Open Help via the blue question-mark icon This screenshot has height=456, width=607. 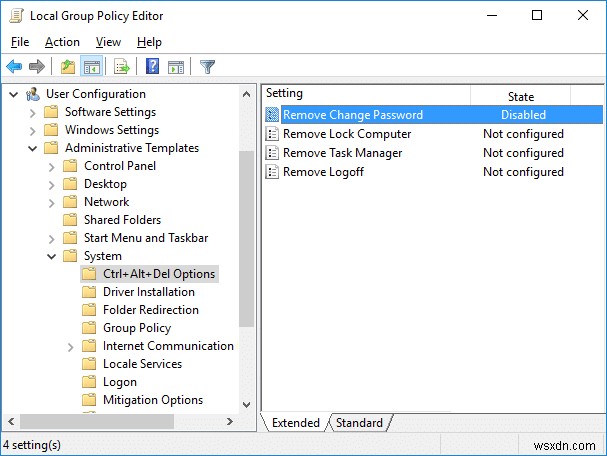[x=153, y=67]
